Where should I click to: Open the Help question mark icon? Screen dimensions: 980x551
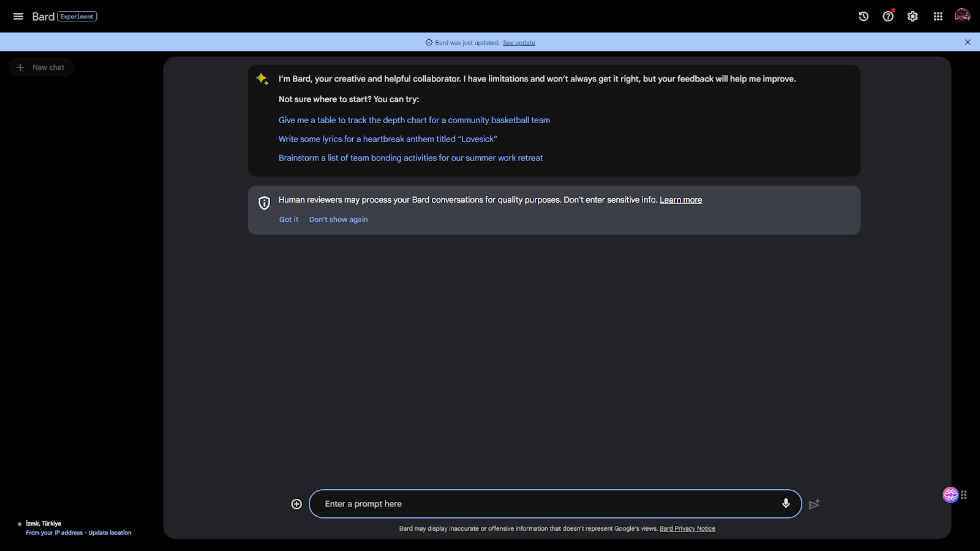888,17
